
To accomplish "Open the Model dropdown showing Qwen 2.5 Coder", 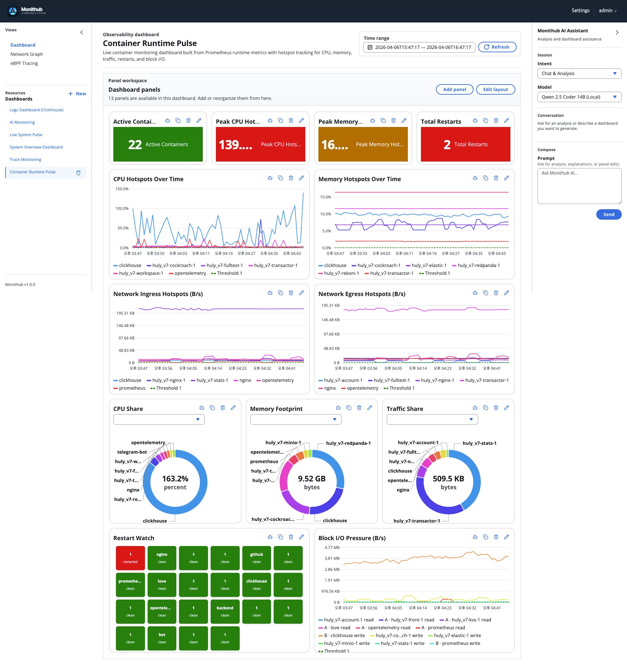I will [579, 97].
